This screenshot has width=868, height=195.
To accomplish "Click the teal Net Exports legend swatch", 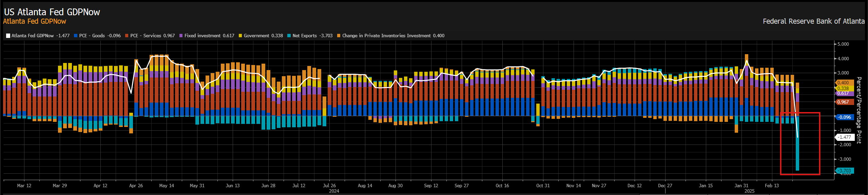I will (x=289, y=36).
